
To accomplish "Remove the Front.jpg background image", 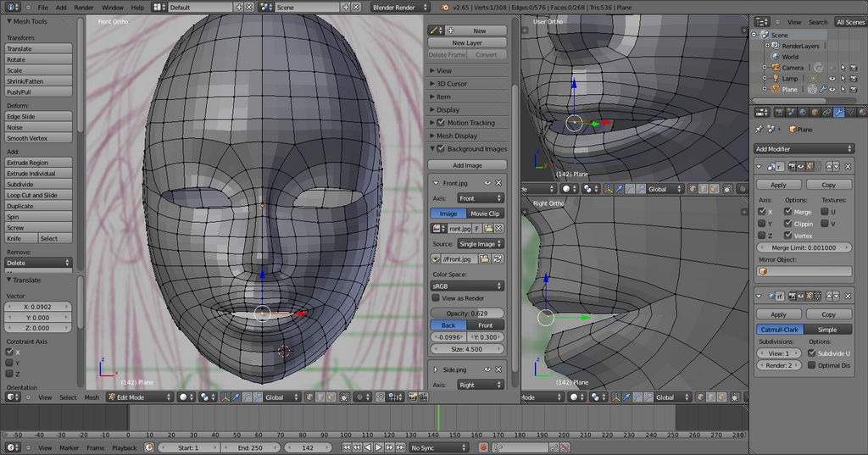I will click(498, 183).
